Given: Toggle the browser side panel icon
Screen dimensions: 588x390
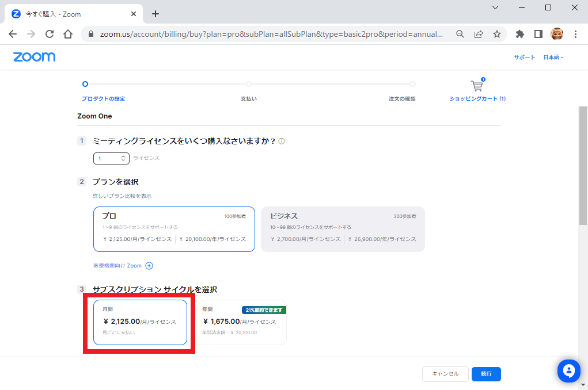Looking at the screenshot, I should click(538, 34).
